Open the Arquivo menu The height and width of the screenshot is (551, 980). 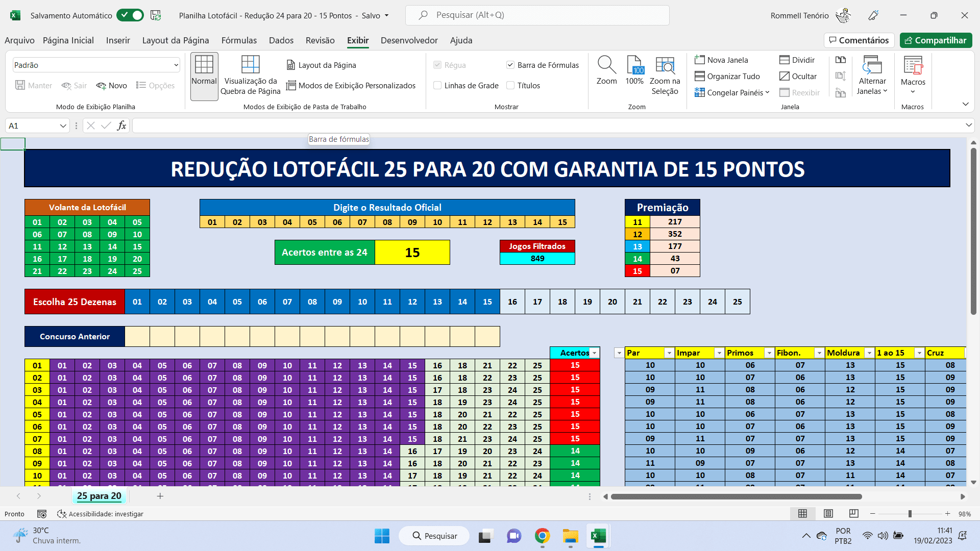19,40
